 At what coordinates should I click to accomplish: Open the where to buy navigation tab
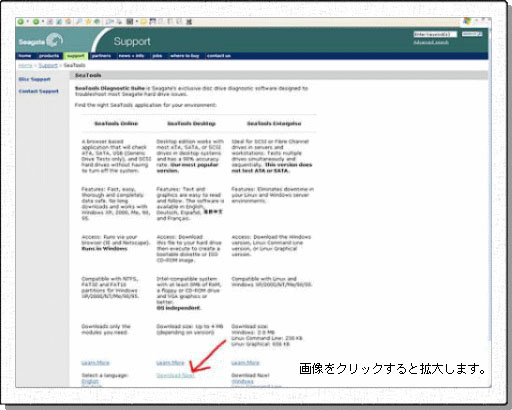(185, 56)
